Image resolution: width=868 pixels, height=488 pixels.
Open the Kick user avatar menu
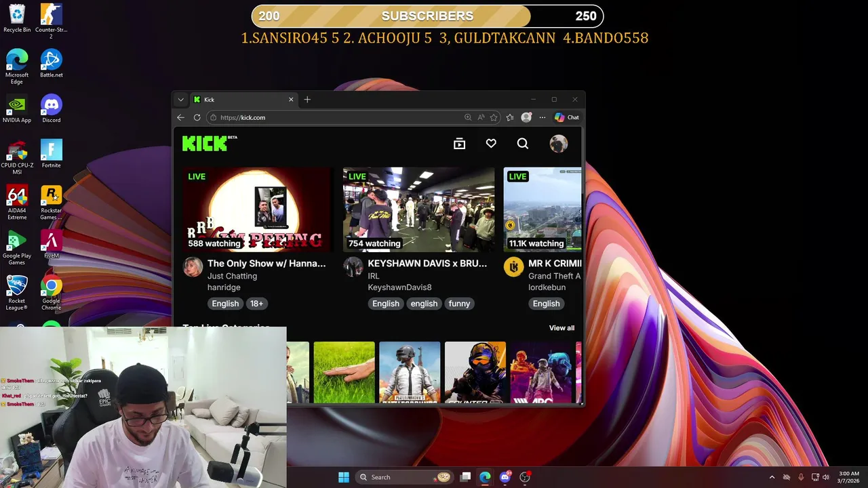(x=559, y=144)
